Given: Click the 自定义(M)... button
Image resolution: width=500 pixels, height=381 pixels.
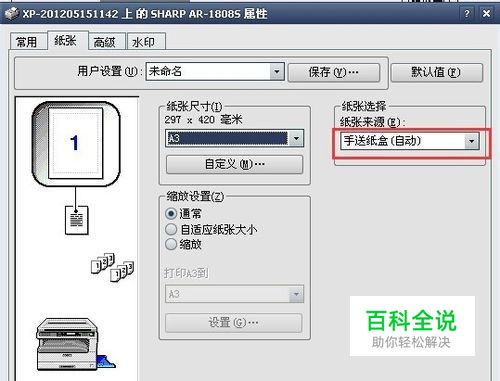Looking at the screenshot, I should click(234, 164).
